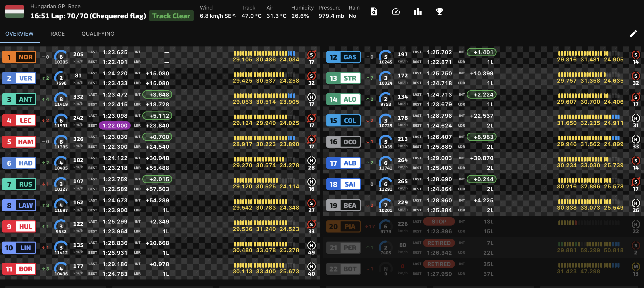Screen dimensions: 644x288
Task: Switch to the QUALIFYING tab
Action: tap(98, 34)
